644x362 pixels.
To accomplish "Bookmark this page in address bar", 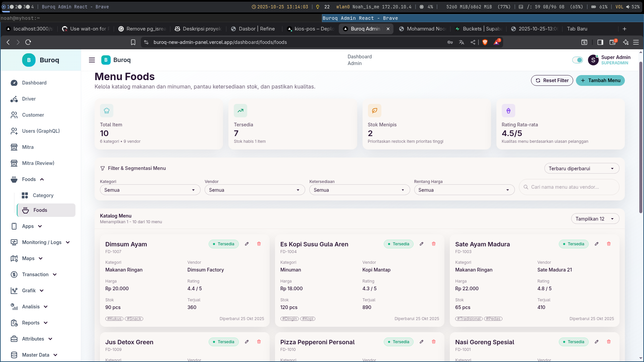I will (133, 42).
